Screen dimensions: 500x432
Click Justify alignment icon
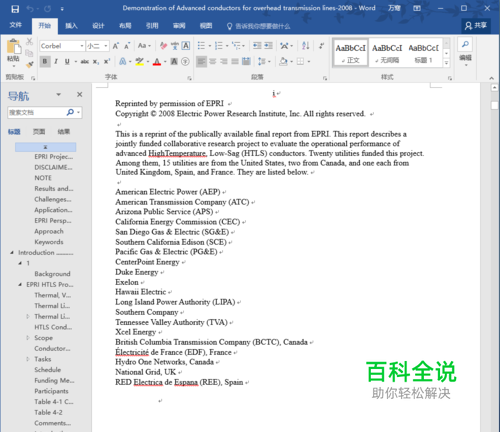235,61
